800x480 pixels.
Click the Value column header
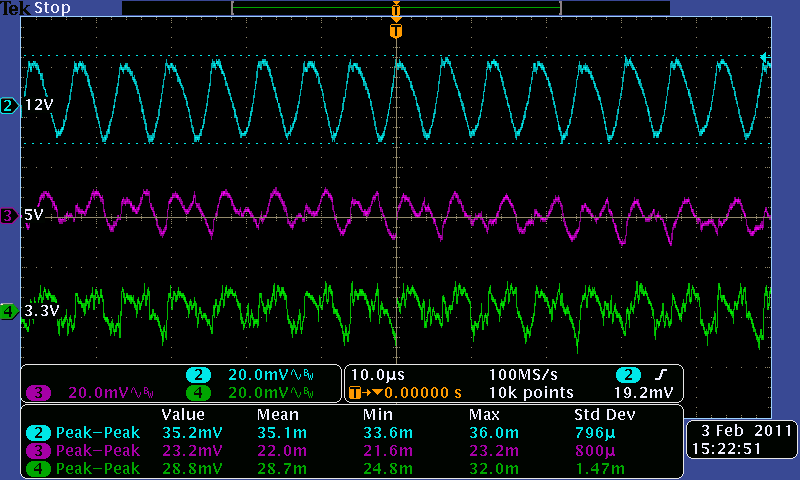tap(183, 415)
